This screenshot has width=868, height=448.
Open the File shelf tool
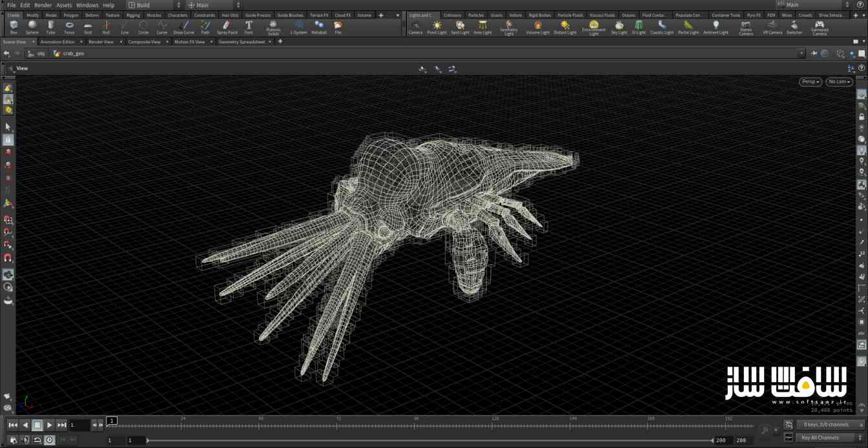point(338,26)
